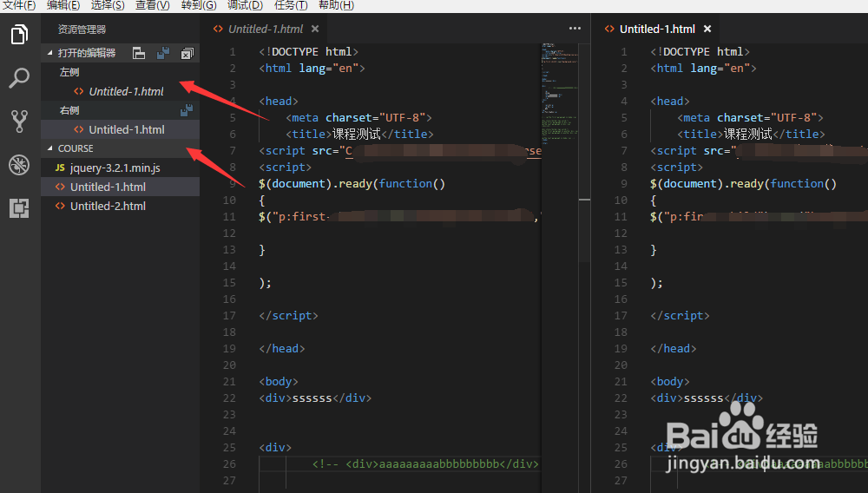
Task: Click $(document).ready line in right editor
Action: tap(743, 184)
